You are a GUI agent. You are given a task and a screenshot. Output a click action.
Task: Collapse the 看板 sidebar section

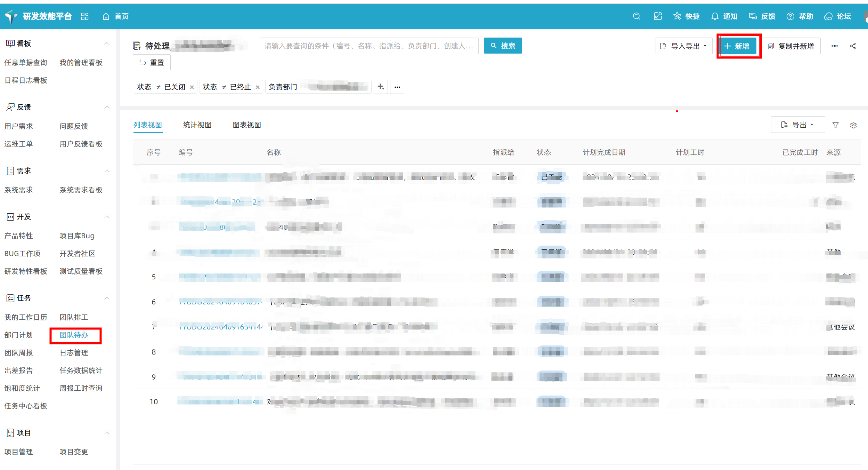click(107, 43)
